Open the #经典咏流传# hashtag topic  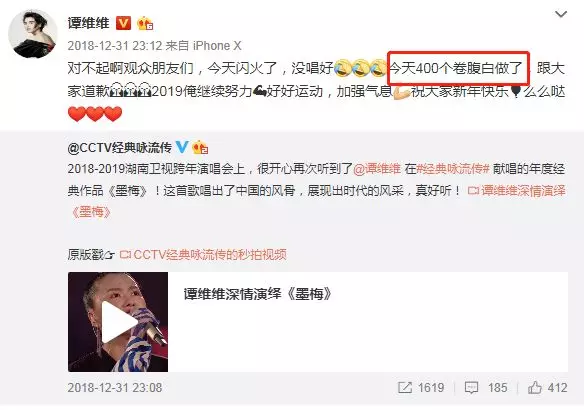(x=453, y=169)
